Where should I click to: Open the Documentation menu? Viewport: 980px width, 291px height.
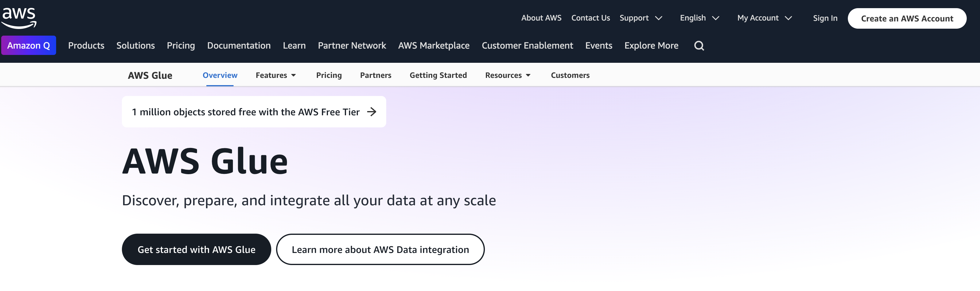[239, 46]
